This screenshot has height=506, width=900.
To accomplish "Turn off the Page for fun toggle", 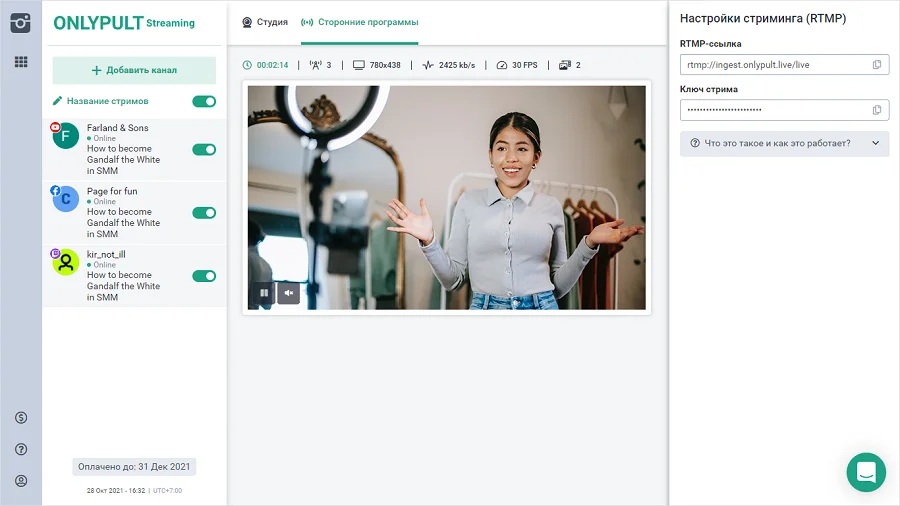I will [204, 213].
